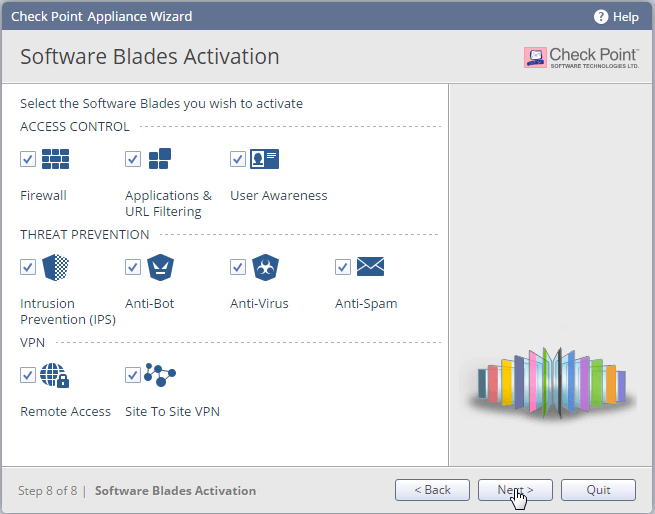Click the Check Point logo
This screenshot has height=514, width=655.
point(581,57)
